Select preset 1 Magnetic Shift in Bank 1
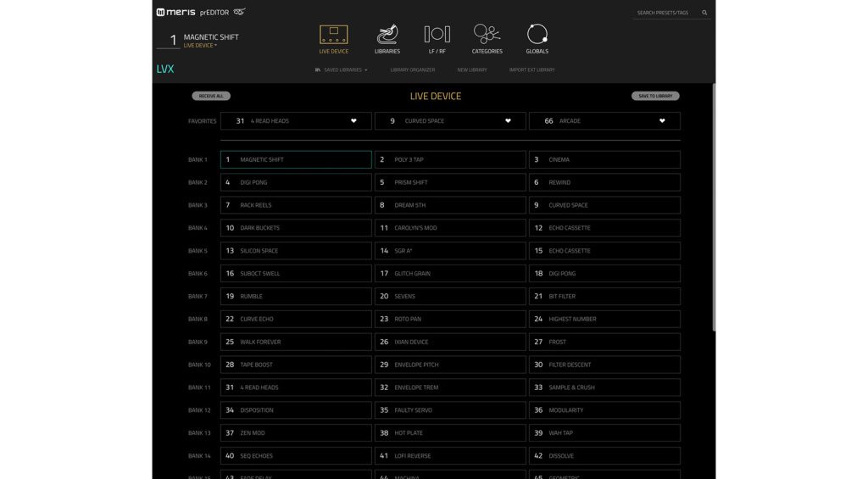868x479 pixels. click(x=296, y=159)
